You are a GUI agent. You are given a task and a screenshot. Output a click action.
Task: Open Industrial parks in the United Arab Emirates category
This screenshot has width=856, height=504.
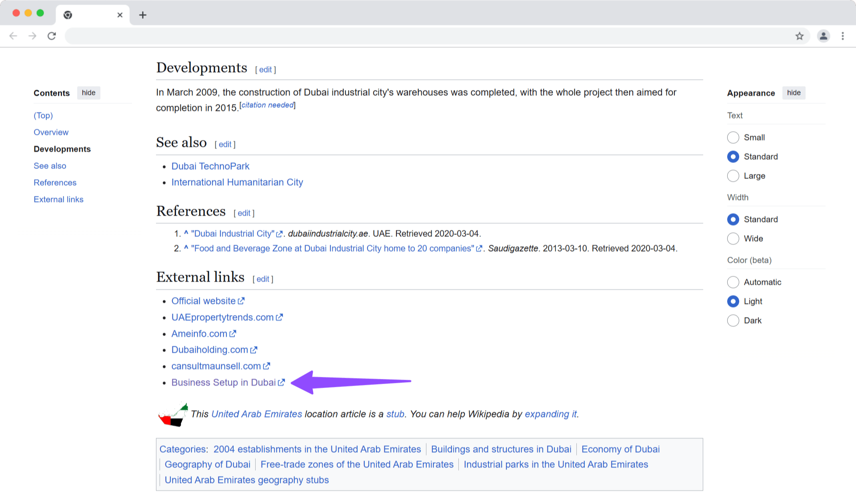[556, 464]
